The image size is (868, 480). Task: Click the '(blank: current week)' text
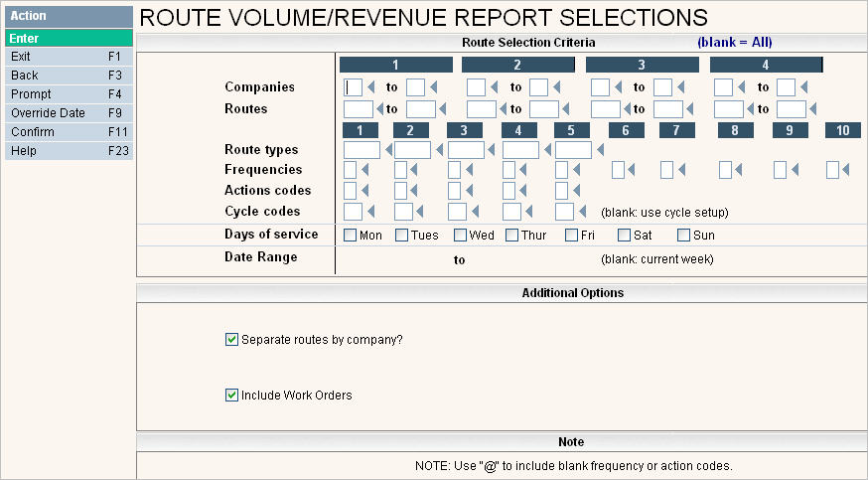pos(657,259)
